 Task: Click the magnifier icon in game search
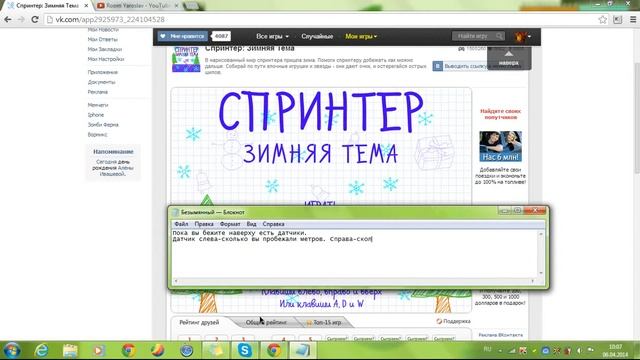coord(500,36)
